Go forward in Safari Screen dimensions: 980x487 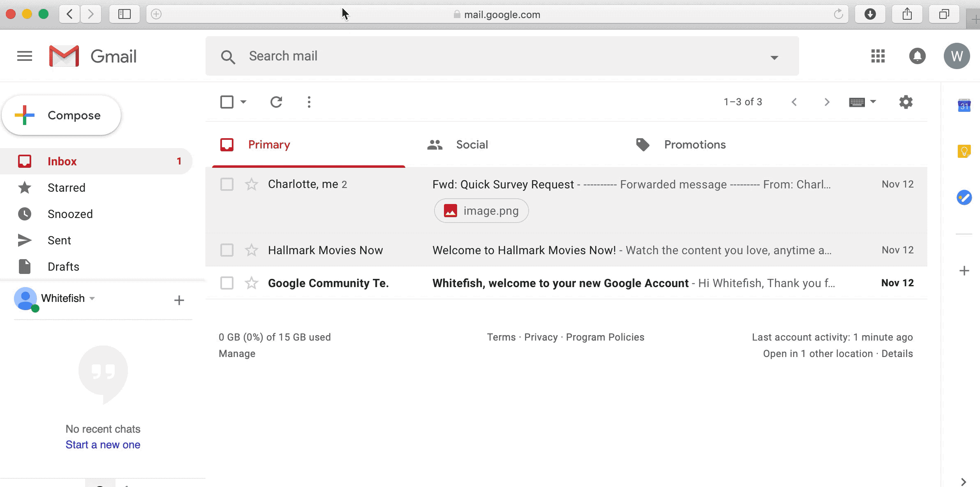click(91, 14)
